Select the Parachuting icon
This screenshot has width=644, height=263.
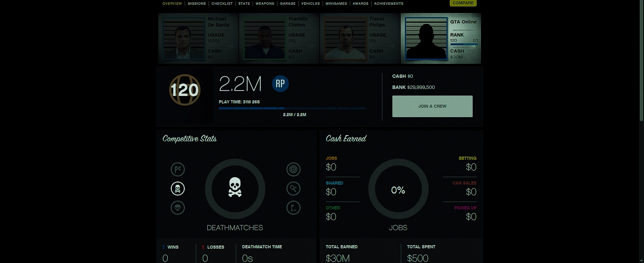[178, 208]
